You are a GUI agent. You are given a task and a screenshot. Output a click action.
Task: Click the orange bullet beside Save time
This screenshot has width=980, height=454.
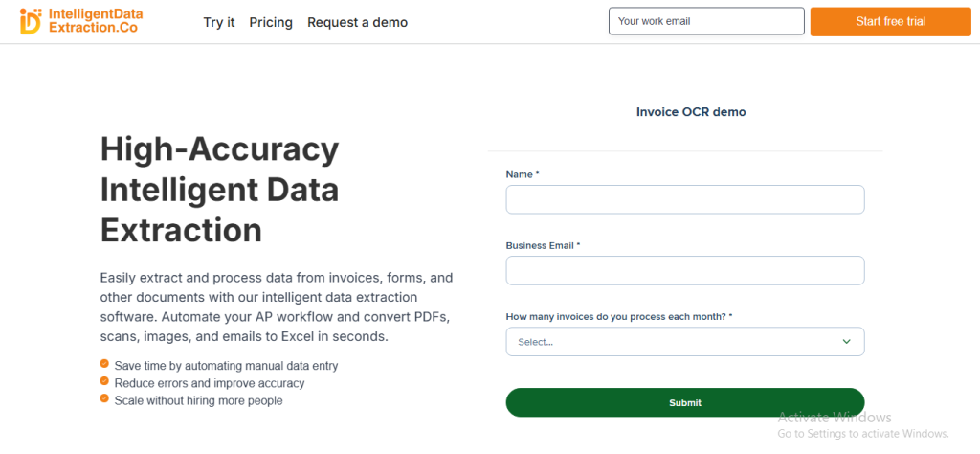point(104,365)
